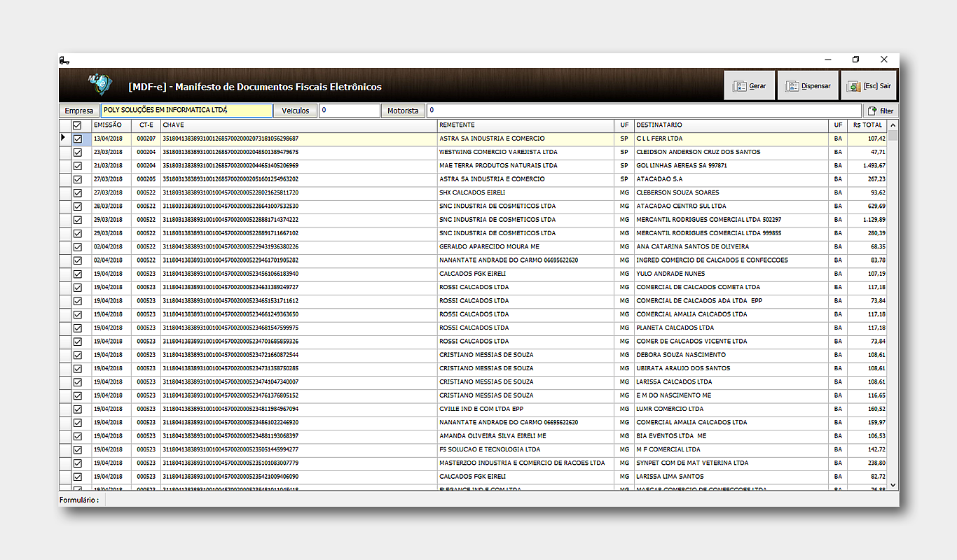Select cell SHX CALCADOS EIRELI

(x=526, y=192)
